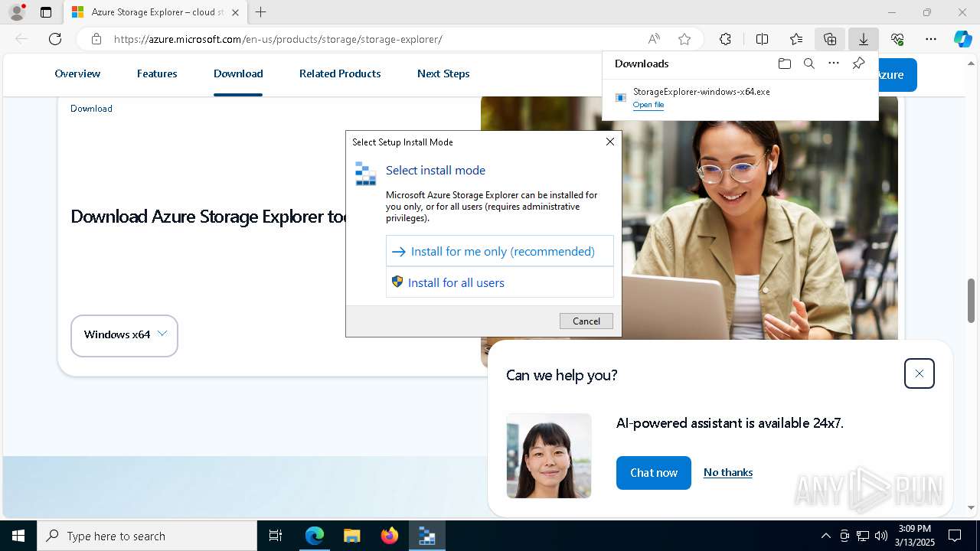Image resolution: width=980 pixels, height=551 pixels.
Task: Close the Select Setup Install Mode dialog
Action: 610,142
